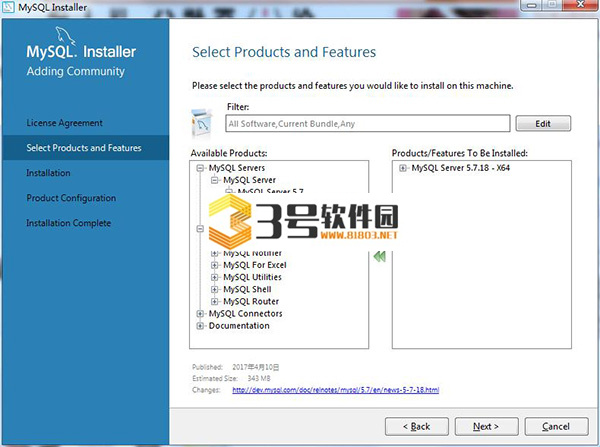Select the Select Products and Features step
The width and height of the screenshot is (600, 447).
84,148
